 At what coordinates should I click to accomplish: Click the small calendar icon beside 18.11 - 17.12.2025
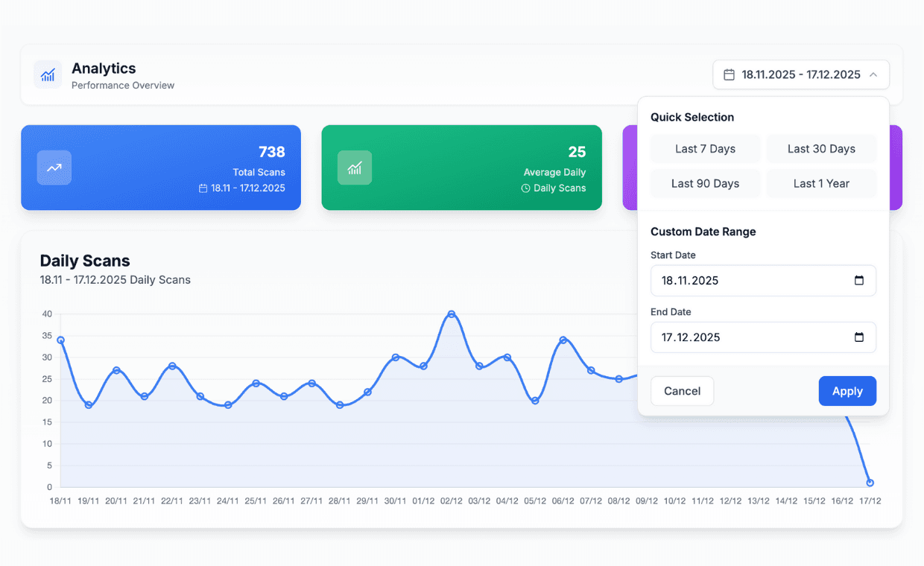203,188
